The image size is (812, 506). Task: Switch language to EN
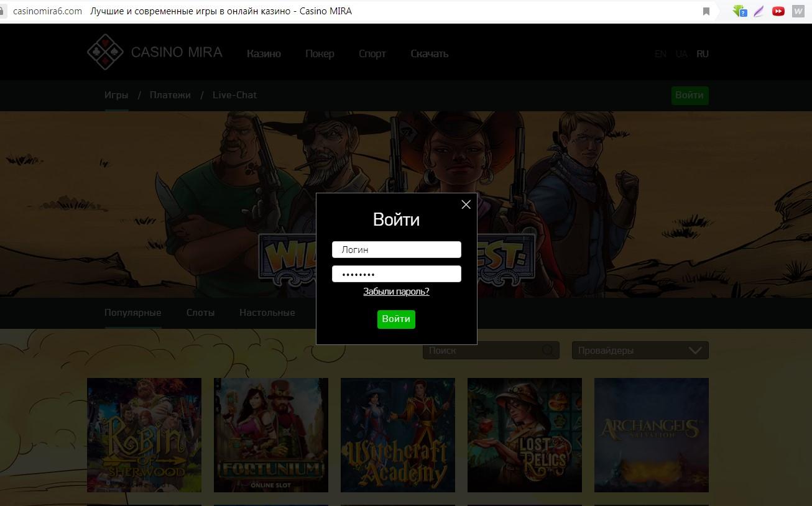660,54
